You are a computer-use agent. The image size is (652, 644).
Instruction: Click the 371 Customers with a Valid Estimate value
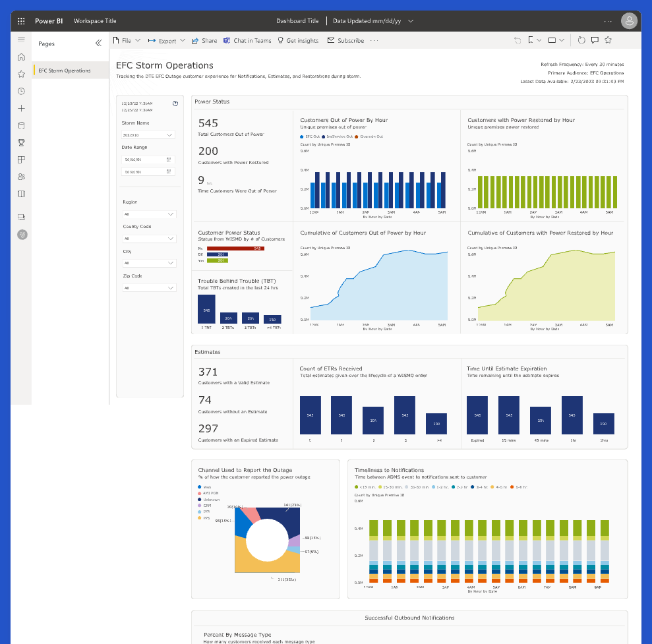208,372
